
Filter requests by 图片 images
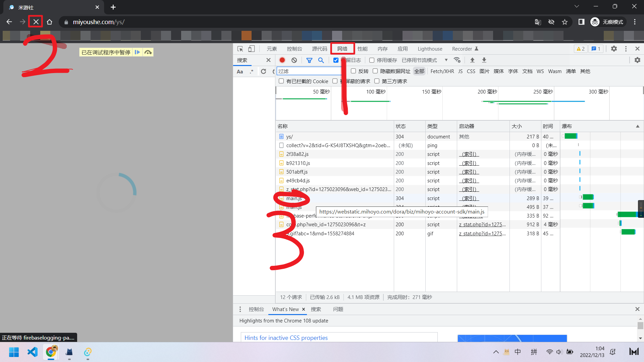pyautogui.click(x=484, y=71)
